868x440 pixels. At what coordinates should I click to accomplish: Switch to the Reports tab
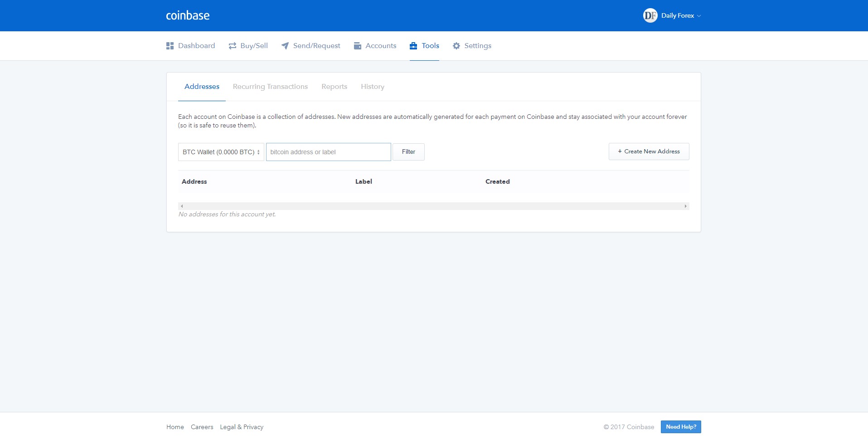coord(335,87)
